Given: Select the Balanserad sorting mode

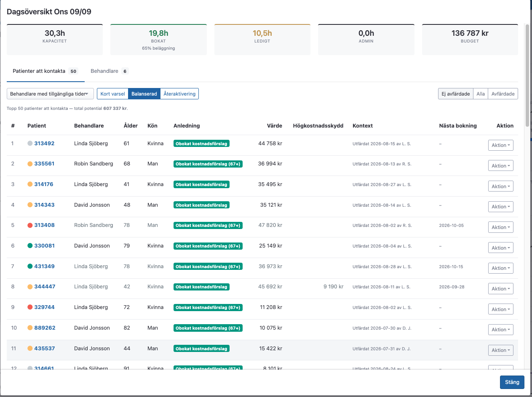Looking at the screenshot, I should coord(144,93).
